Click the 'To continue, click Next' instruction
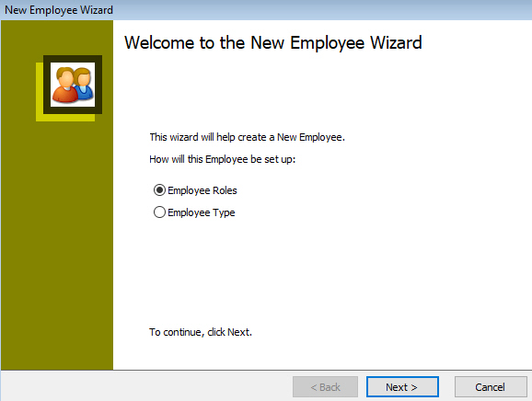Screen dimensions: 532x401 [x=201, y=332]
